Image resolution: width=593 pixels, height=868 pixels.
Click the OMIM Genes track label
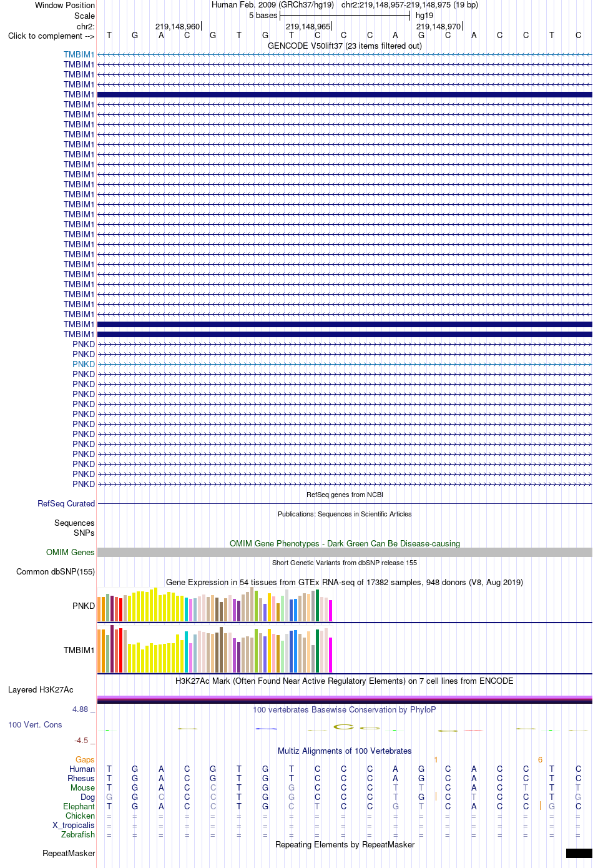[71, 552]
